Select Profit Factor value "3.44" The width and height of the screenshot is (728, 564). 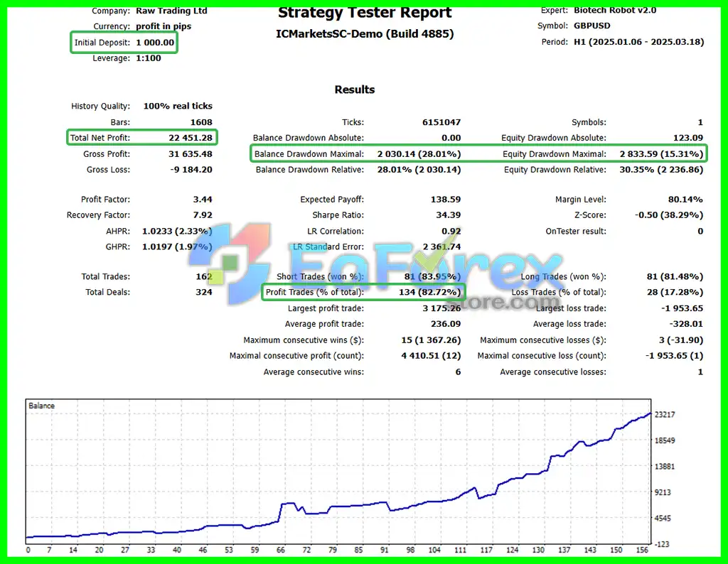click(203, 200)
